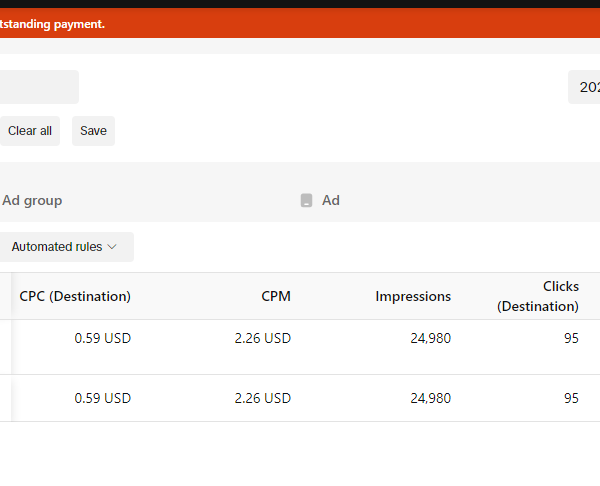Open the date range picker starting with 202
This screenshot has width=600, height=486.
[584, 87]
